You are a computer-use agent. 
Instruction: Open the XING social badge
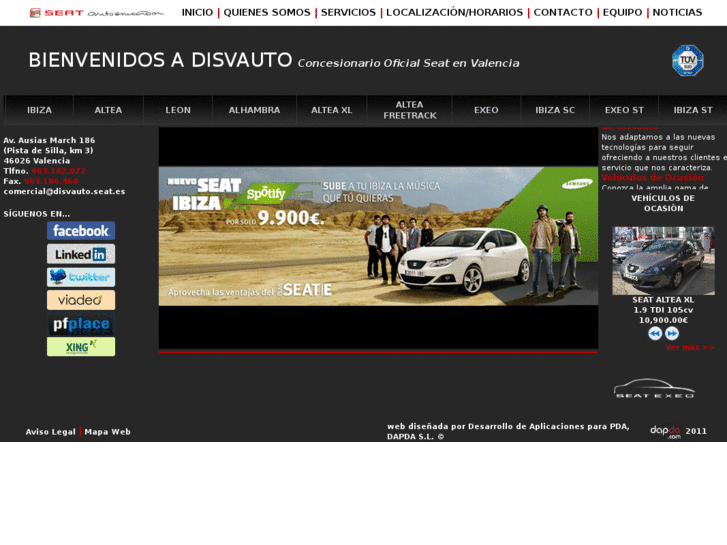pyautogui.click(x=81, y=346)
